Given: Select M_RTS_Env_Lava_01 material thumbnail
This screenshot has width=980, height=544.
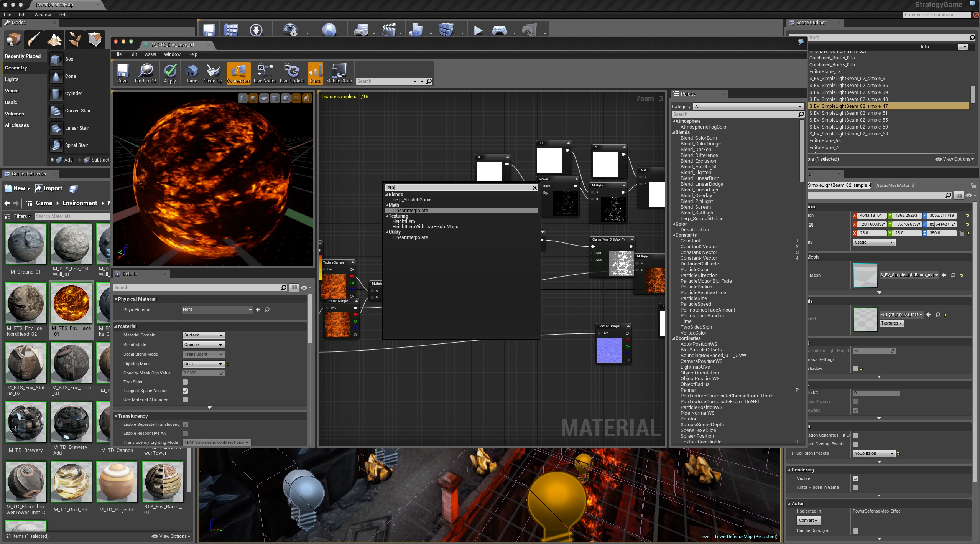Looking at the screenshot, I should point(71,303).
